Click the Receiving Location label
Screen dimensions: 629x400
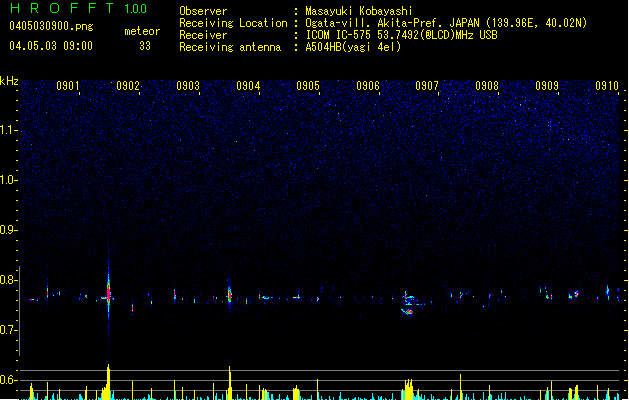[x=233, y=23]
